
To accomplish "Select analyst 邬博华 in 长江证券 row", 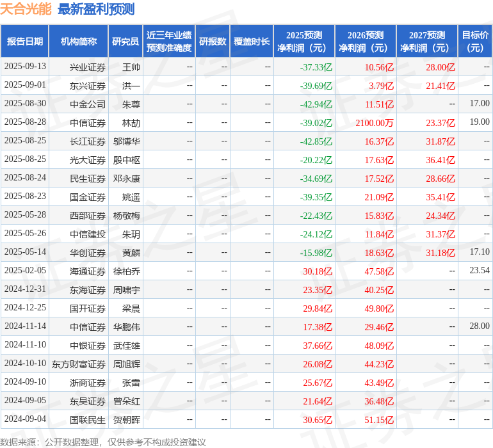I will (x=127, y=141).
